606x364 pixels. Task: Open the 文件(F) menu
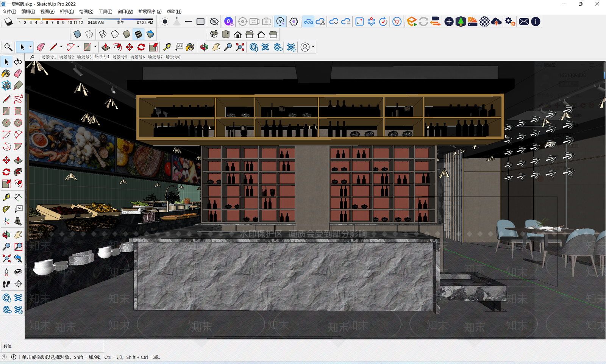pyautogui.click(x=9, y=11)
